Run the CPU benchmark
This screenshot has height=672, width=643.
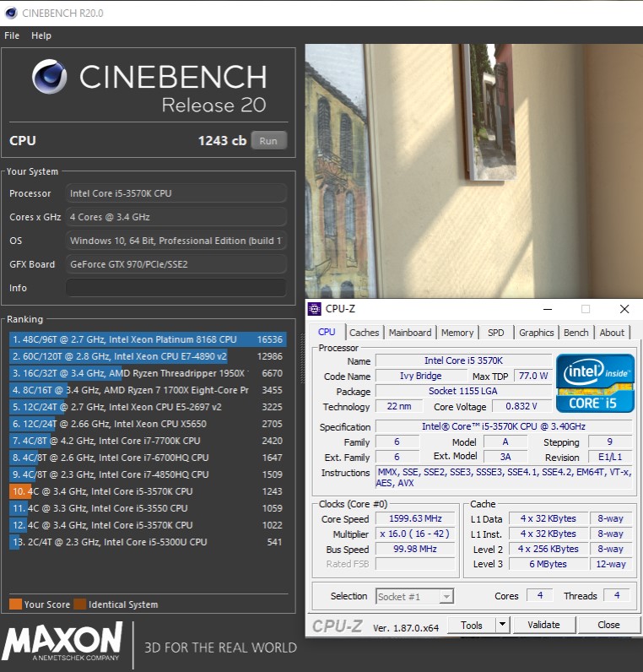pyautogui.click(x=268, y=141)
